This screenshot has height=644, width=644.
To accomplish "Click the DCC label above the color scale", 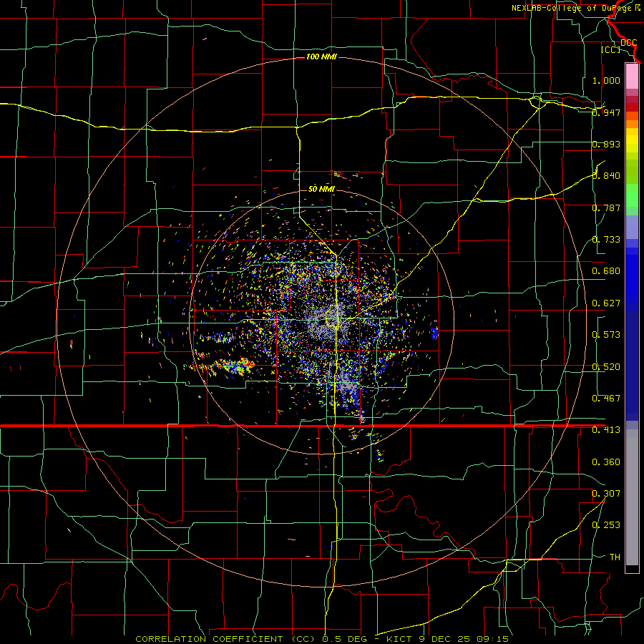I will point(629,42).
